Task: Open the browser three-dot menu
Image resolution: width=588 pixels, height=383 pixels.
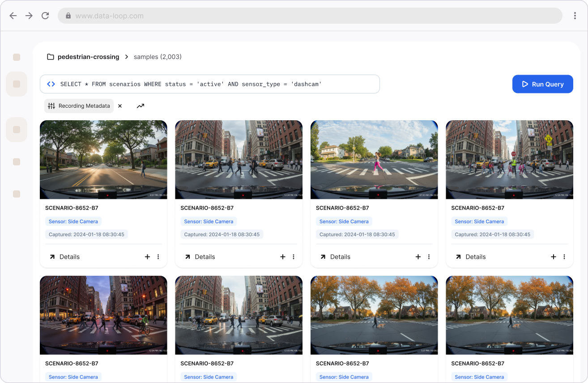Action: click(575, 16)
